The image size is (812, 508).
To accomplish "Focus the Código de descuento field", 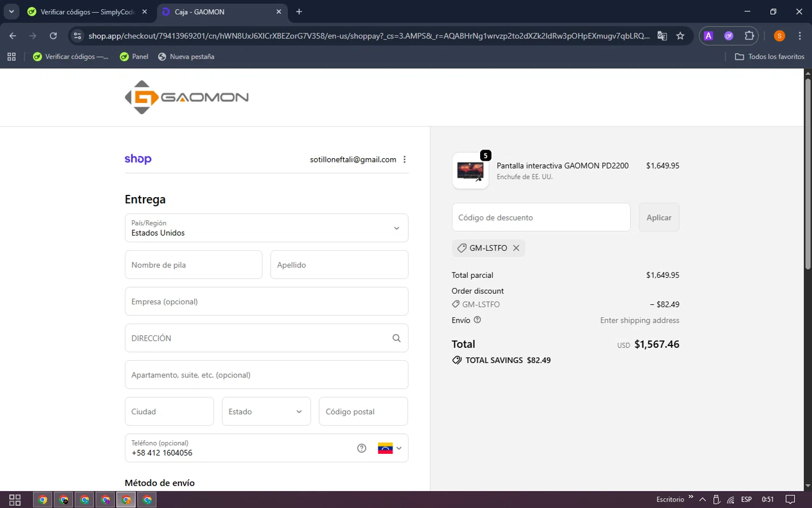I will tap(541, 217).
